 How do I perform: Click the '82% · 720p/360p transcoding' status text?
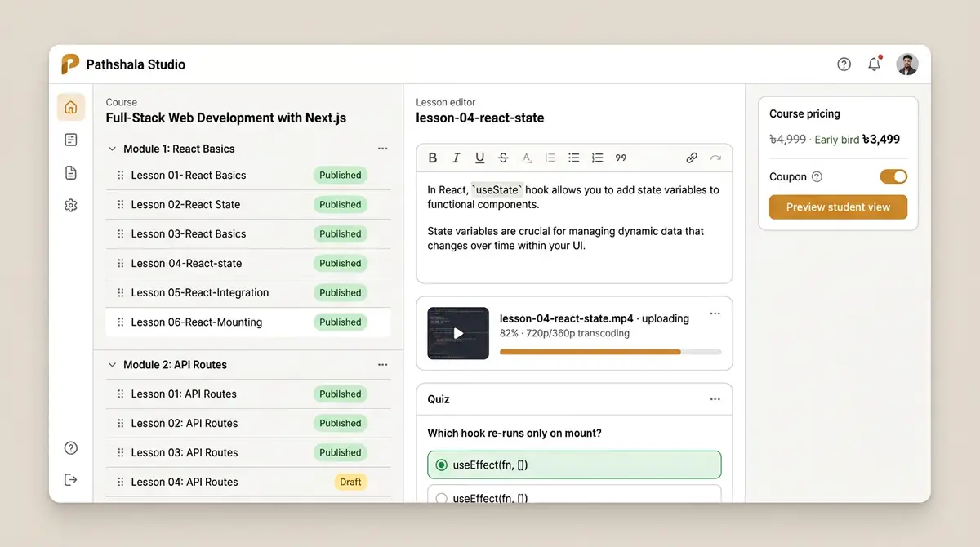(x=564, y=333)
